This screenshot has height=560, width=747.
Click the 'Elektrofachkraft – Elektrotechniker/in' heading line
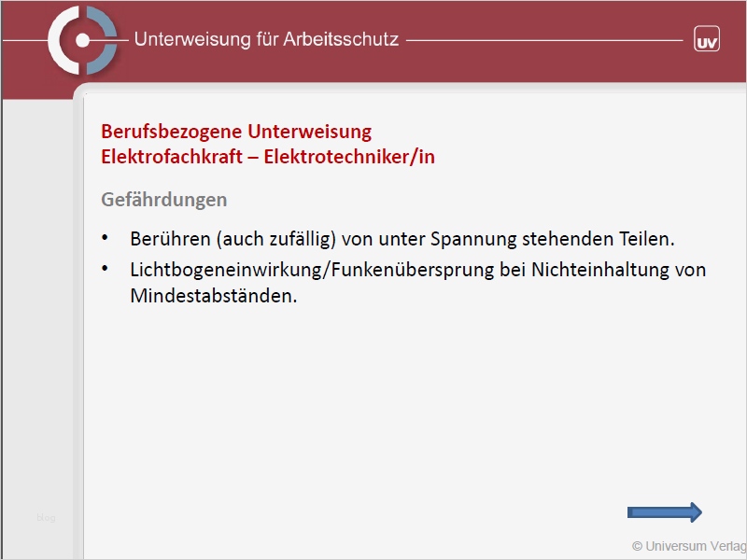coord(268,157)
